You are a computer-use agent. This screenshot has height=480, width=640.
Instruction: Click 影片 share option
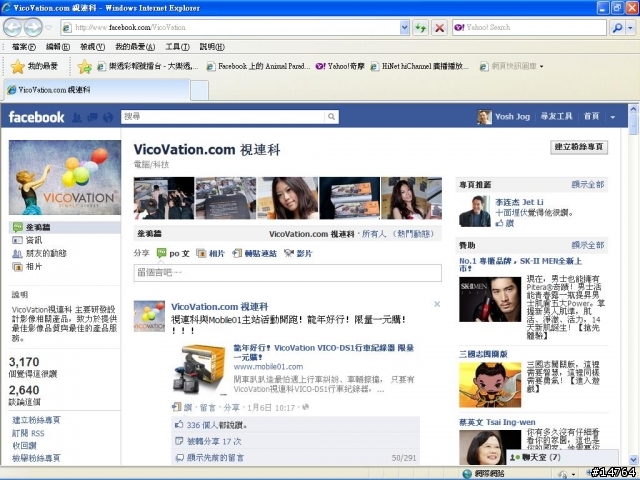tap(298, 253)
